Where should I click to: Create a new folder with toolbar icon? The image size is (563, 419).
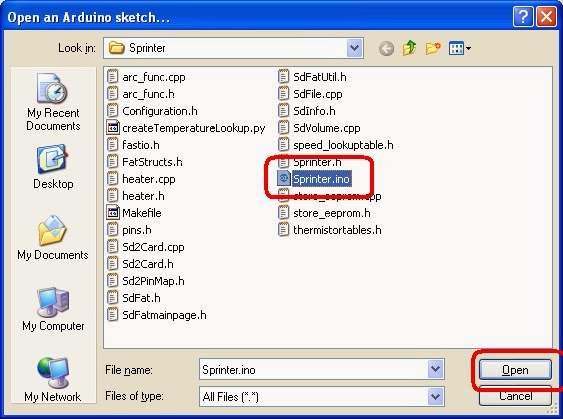tap(433, 48)
